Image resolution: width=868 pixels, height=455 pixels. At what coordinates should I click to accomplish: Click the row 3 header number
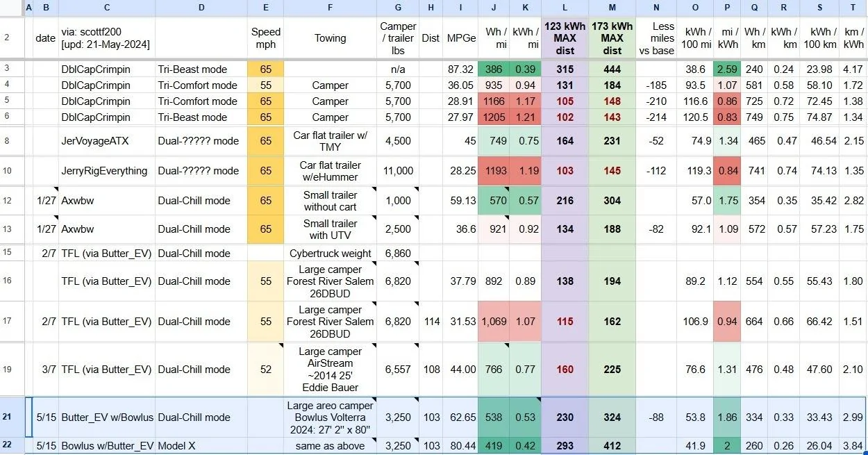pyautogui.click(x=7, y=69)
